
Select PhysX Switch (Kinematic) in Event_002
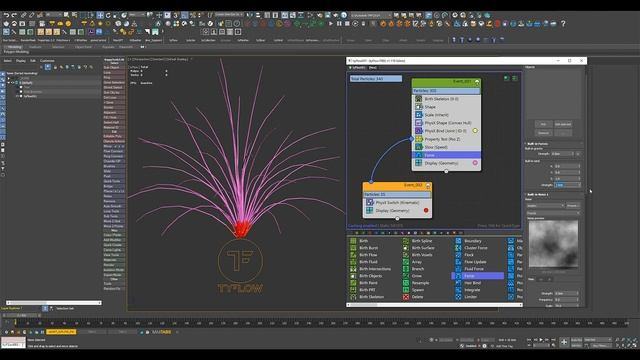pyautogui.click(x=397, y=202)
